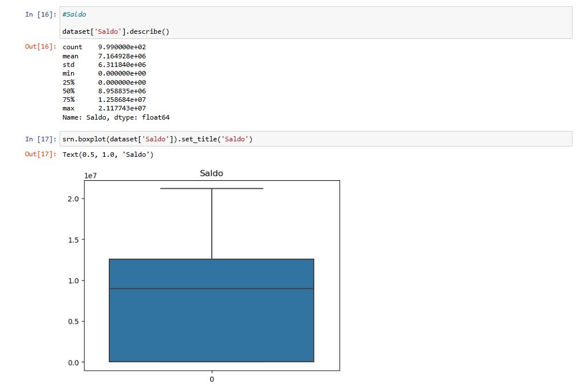The height and width of the screenshot is (392, 580).
Task: Click the 'Saldo' chart title
Action: pyautogui.click(x=211, y=173)
